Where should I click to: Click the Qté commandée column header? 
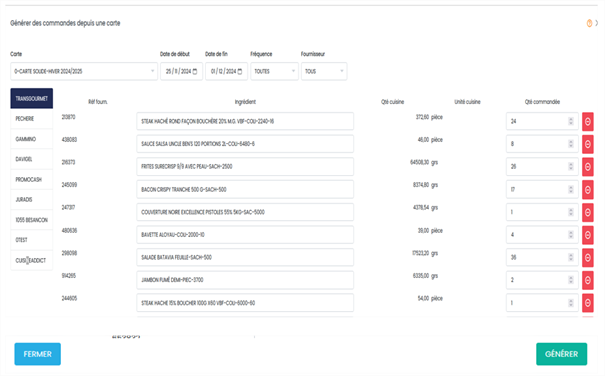[x=542, y=102]
